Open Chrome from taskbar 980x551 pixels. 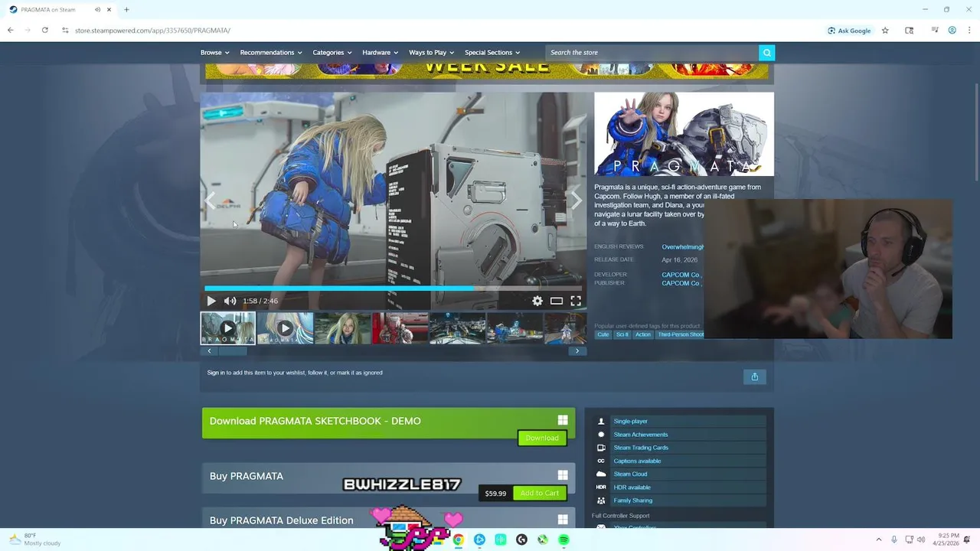click(x=458, y=540)
